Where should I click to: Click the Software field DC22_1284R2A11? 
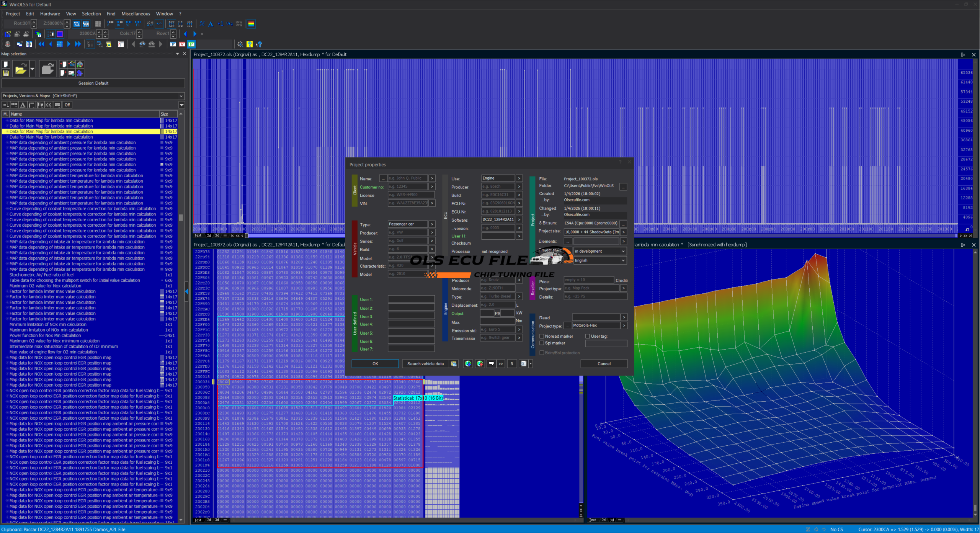tap(498, 220)
